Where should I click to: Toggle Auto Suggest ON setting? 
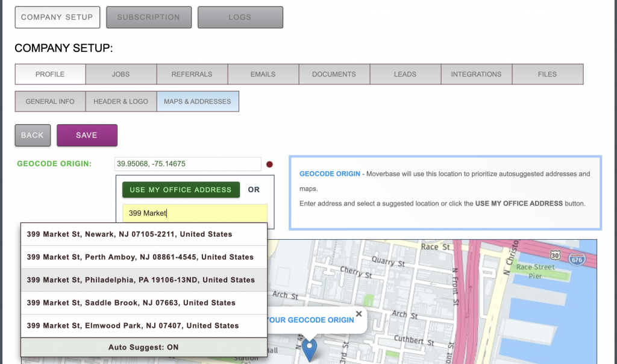click(143, 347)
